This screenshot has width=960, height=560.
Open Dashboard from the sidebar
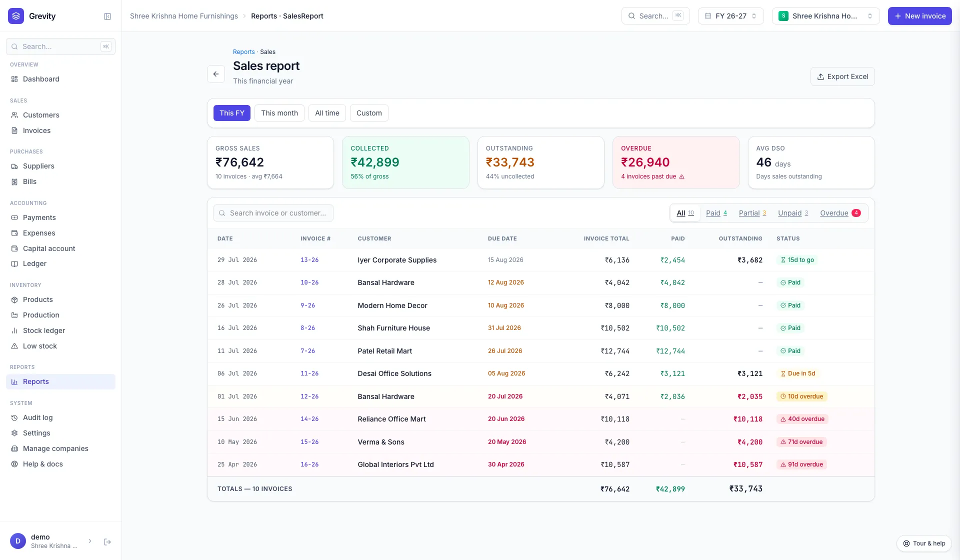(60, 79)
